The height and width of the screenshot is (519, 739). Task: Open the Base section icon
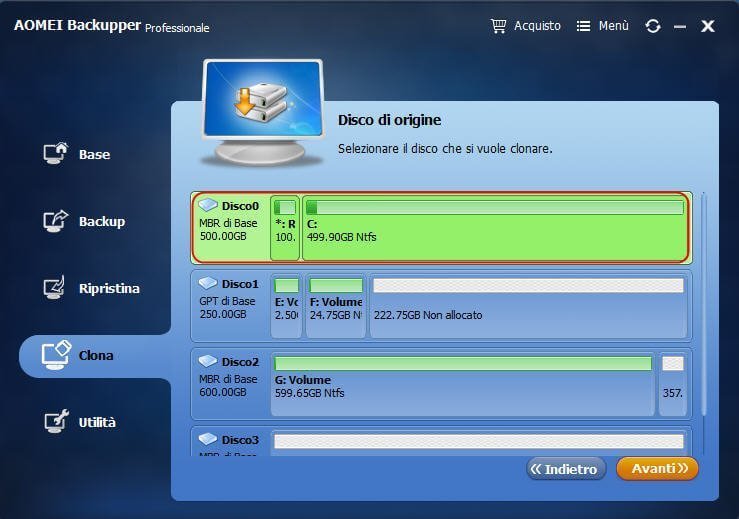pyautogui.click(x=56, y=153)
